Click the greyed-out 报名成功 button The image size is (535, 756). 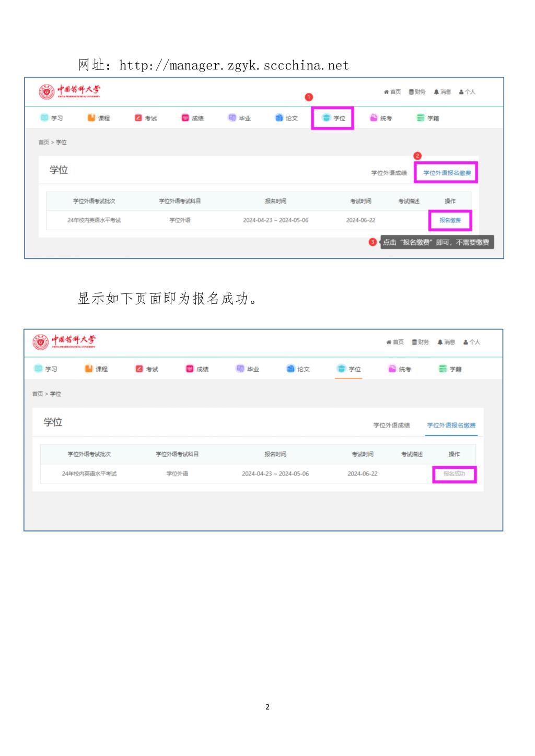[454, 474]
